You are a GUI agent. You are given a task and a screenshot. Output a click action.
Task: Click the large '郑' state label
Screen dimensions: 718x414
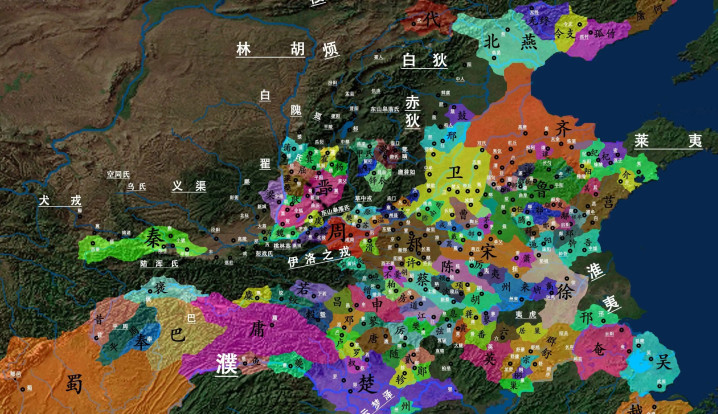click(x=414, y=243)
